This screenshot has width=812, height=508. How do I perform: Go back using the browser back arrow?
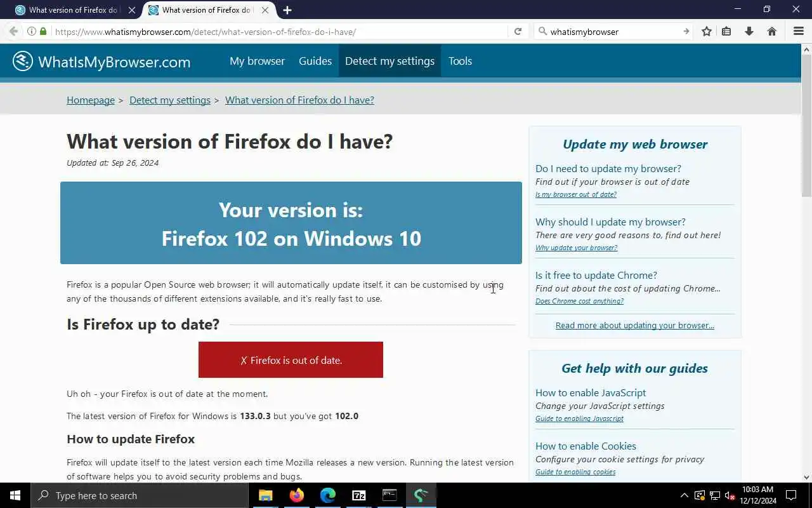[x=13, y=31]
